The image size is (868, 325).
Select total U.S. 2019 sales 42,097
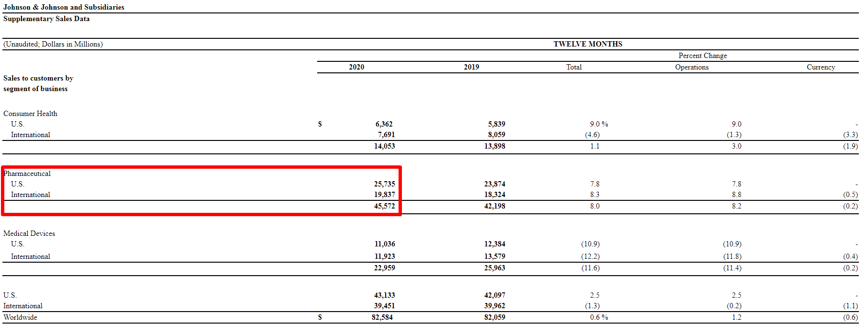coord(495,295)
